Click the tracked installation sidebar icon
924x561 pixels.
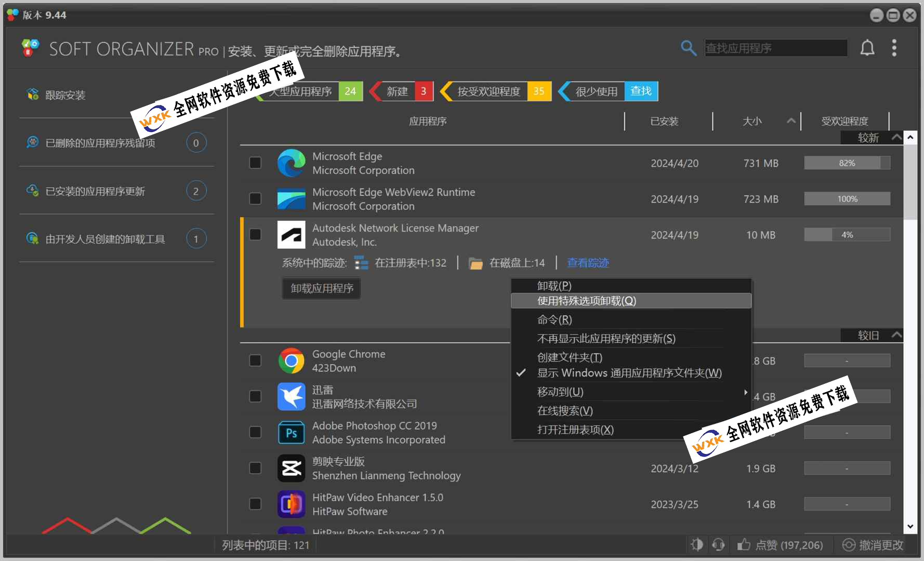(x=33, y=95)
